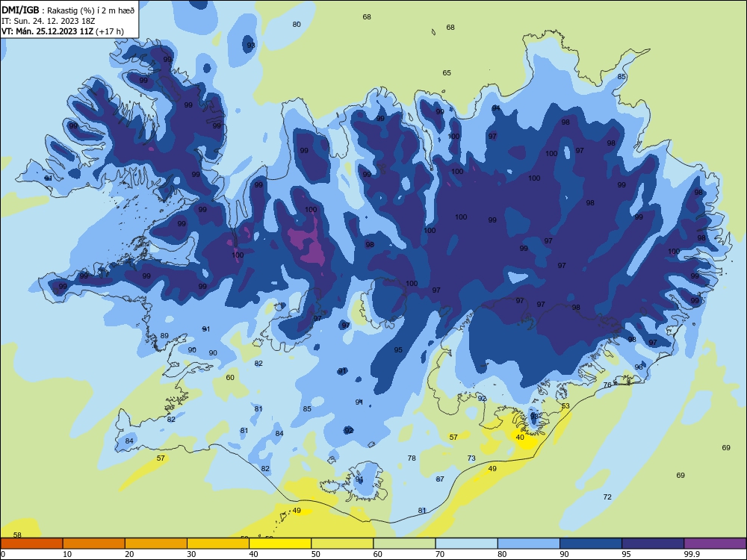Screen dimensions: 747x560
Task: Click the title text 'Rakastig (%) í 2 m hæð'
Action: (90, 10)
